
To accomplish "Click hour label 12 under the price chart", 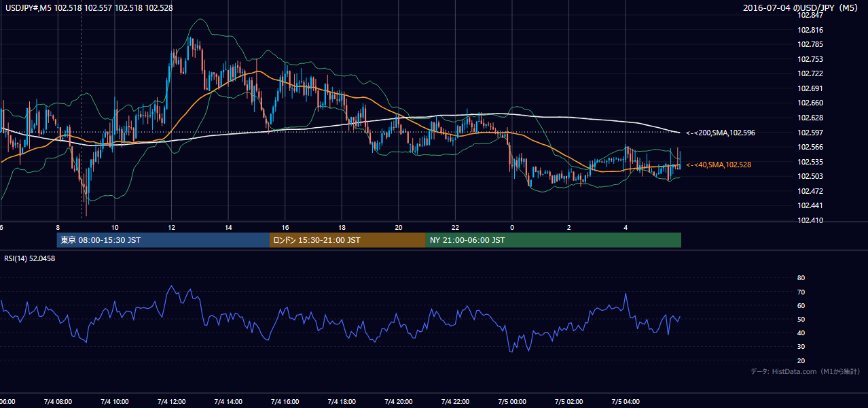I will (x=172, y=227).
